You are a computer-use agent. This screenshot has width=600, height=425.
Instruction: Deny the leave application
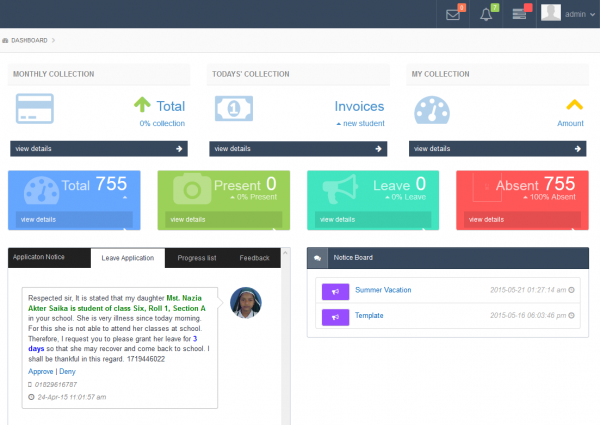(x=67, y=371)
